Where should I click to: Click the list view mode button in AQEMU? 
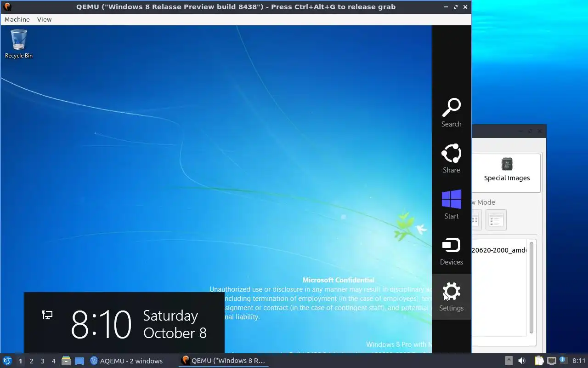pyautogui.click(x=496, y=220)
